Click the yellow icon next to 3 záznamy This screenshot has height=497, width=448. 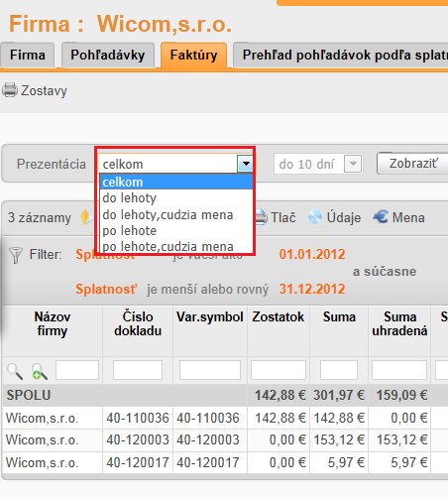(x=85, y=217)
